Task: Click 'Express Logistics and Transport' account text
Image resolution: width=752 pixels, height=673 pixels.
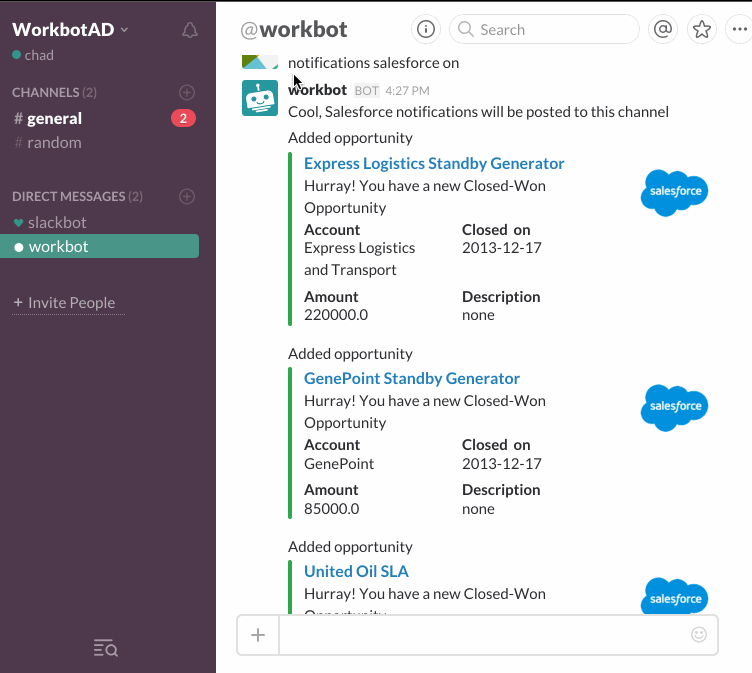Action: coord(360,259)
